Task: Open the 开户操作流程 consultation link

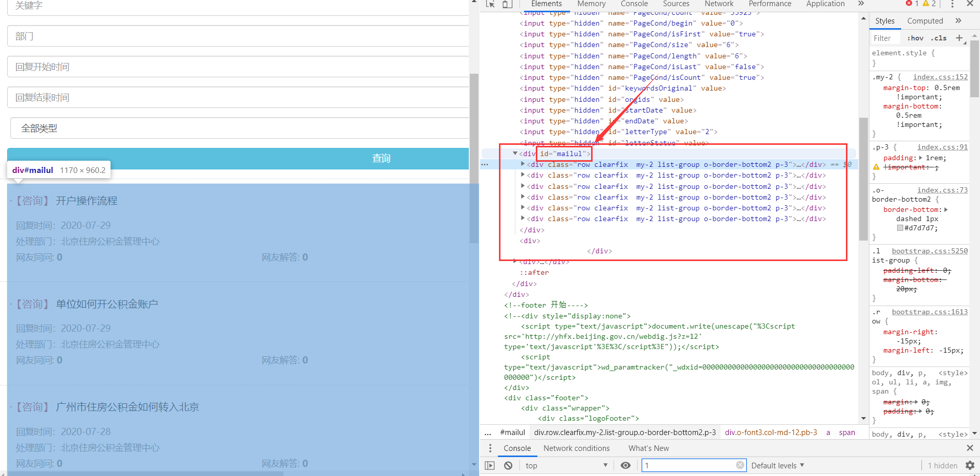Action: [x=86, y=201]
